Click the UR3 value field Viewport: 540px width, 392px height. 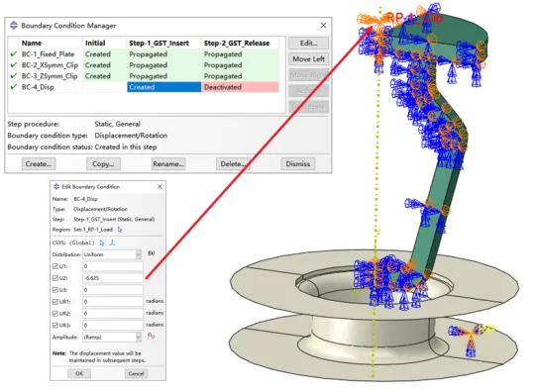click(113, 326)
